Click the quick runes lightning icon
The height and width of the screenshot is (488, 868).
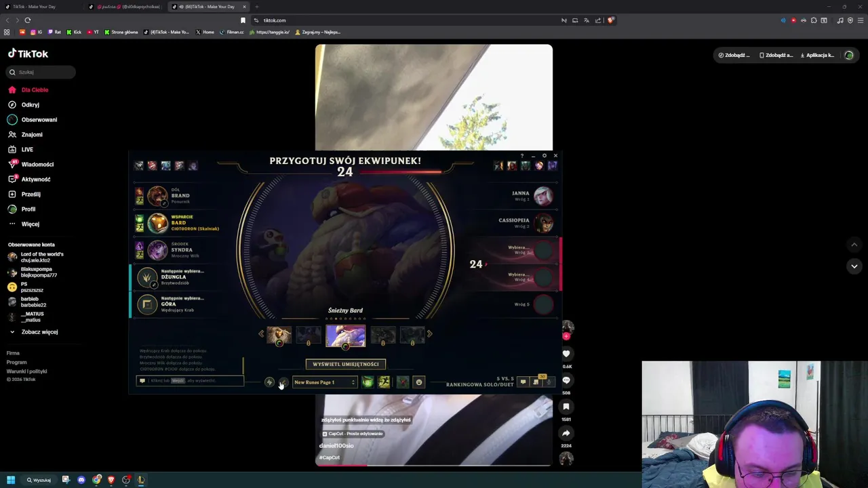[x=269, y=382]
